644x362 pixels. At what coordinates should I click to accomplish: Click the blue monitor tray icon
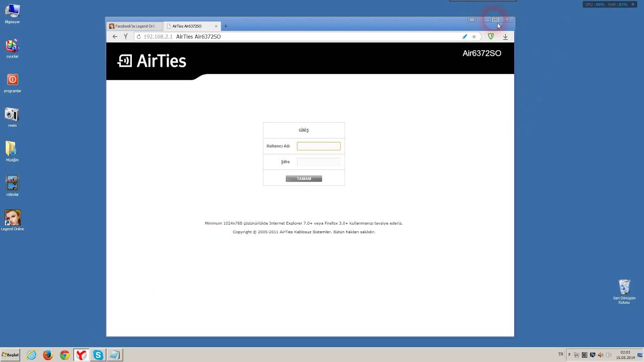(593, 355)
